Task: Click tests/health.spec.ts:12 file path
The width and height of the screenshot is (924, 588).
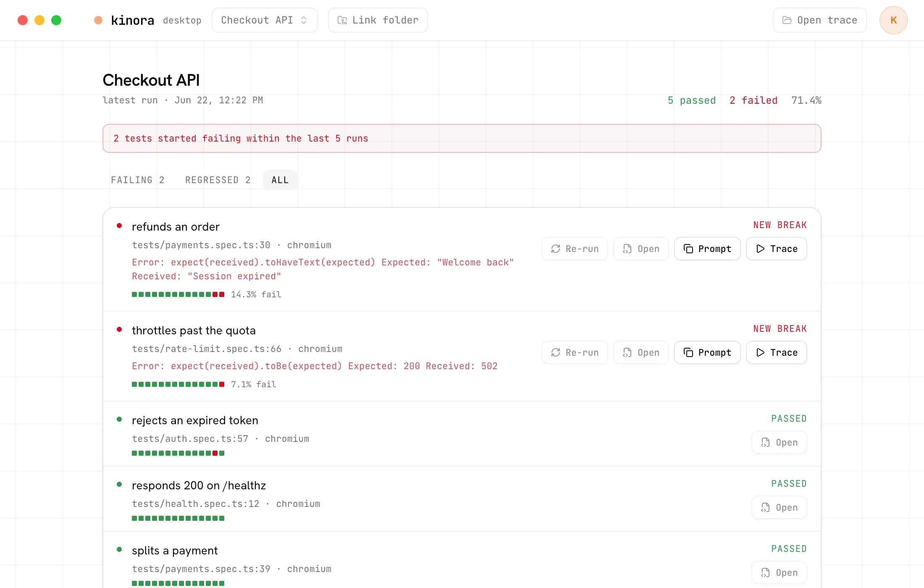Action: pyautogui.click(x=196, y=504)
